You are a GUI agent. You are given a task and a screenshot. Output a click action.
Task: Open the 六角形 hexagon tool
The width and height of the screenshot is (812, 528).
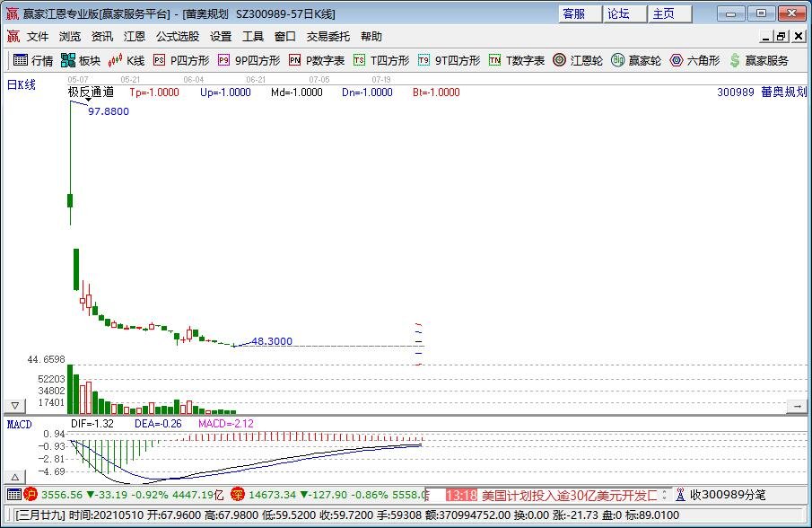pyautogui.click(x=694, y=61)
